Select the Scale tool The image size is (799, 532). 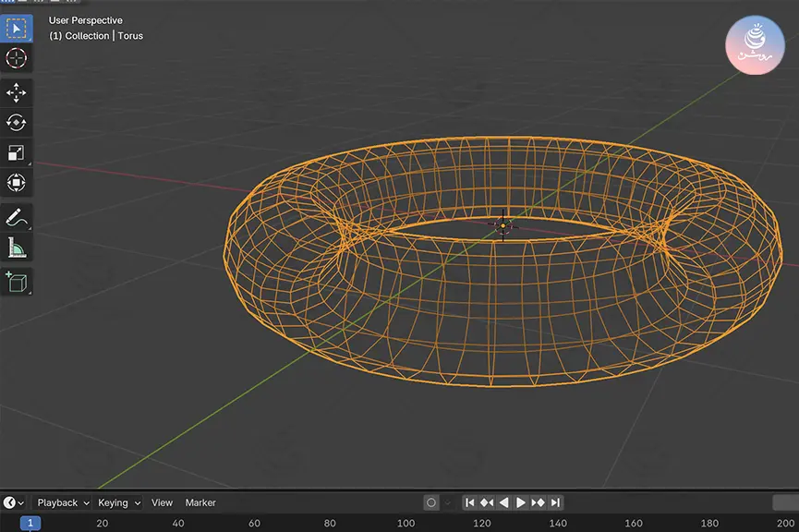pos(17,152)
